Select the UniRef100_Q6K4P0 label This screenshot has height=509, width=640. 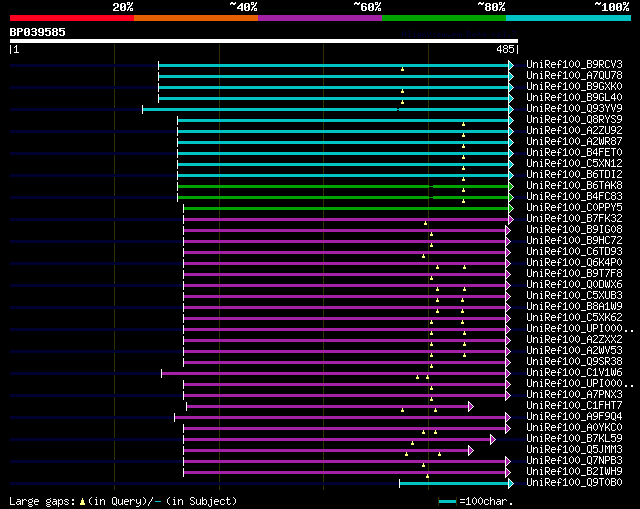574,263
